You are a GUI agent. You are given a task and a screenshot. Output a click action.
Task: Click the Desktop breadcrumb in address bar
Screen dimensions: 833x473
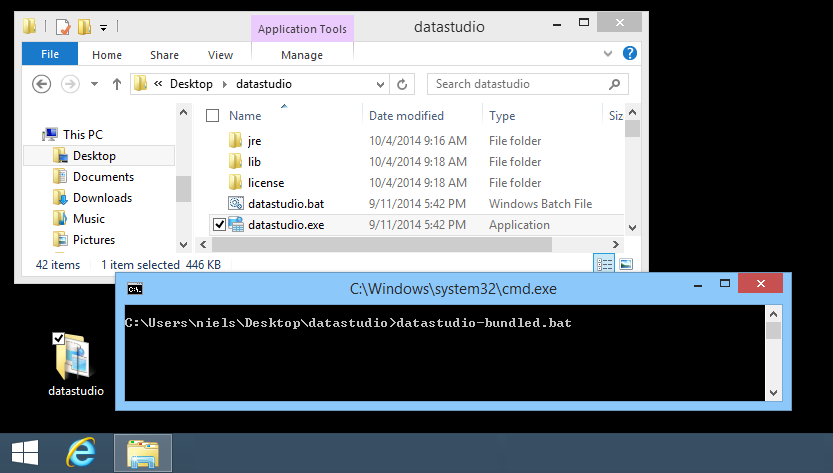click(x=191, y=84)
